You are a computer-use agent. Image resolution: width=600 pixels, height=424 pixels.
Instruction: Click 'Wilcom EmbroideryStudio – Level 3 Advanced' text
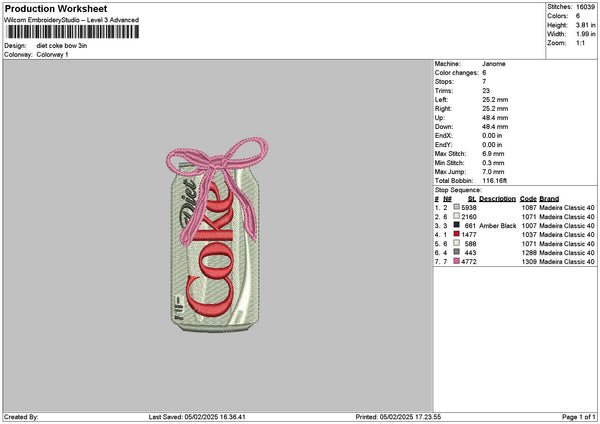(x=72, y=20)
